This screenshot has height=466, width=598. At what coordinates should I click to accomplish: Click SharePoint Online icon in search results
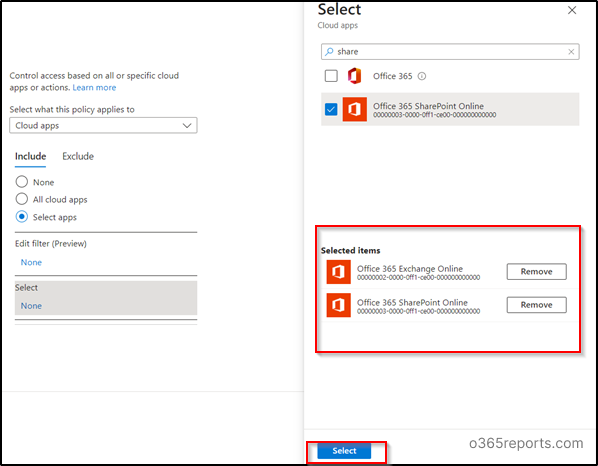tap(355, 109)
